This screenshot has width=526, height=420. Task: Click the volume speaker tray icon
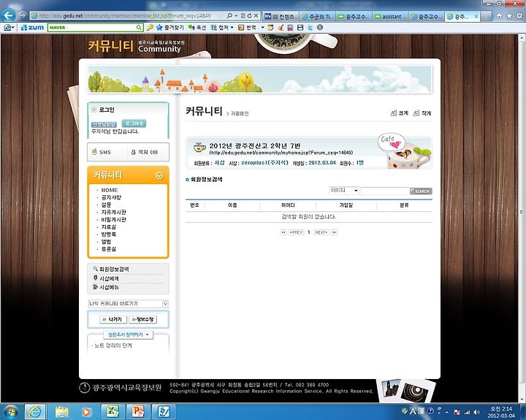(476, 412)
